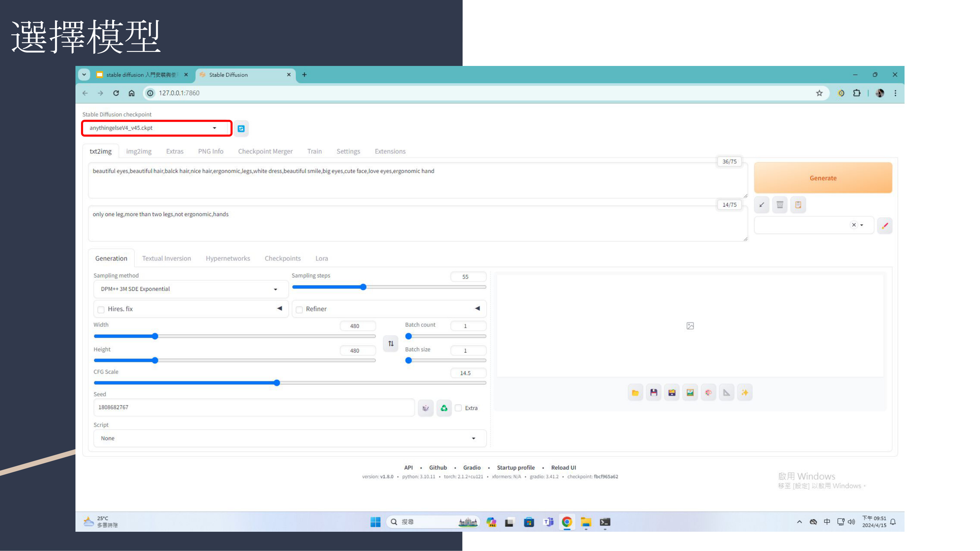Viewport: 980px width, 551px height.
Task: Show hidden system tray icons
Action: (x=799, y=522)
